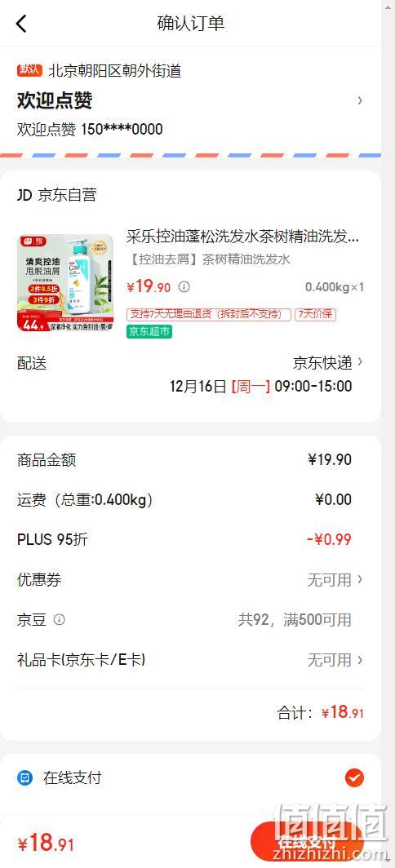
Task: Tap the JD 京东自营 store logo
Action: click(x=24, y=195)
